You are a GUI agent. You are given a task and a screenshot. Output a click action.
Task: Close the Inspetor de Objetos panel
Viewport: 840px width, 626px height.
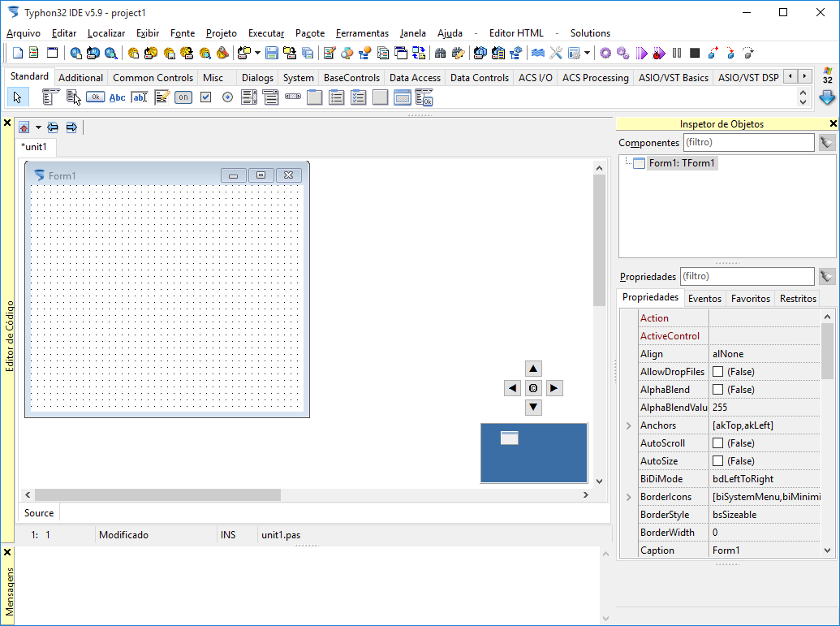pos(833,123)
